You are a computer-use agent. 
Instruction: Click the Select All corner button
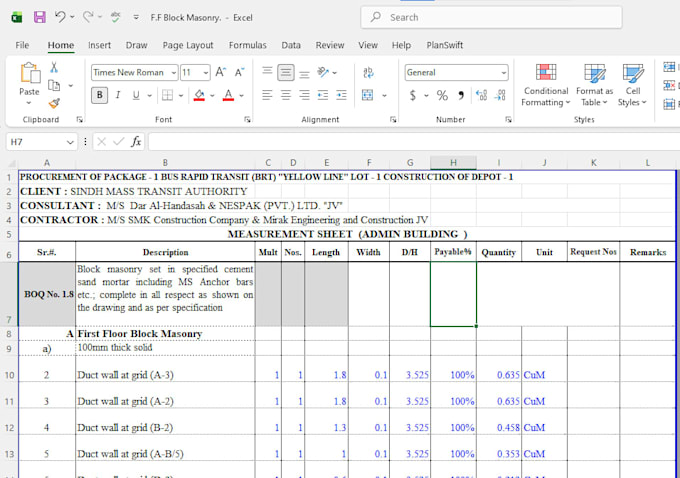point(11,163)
